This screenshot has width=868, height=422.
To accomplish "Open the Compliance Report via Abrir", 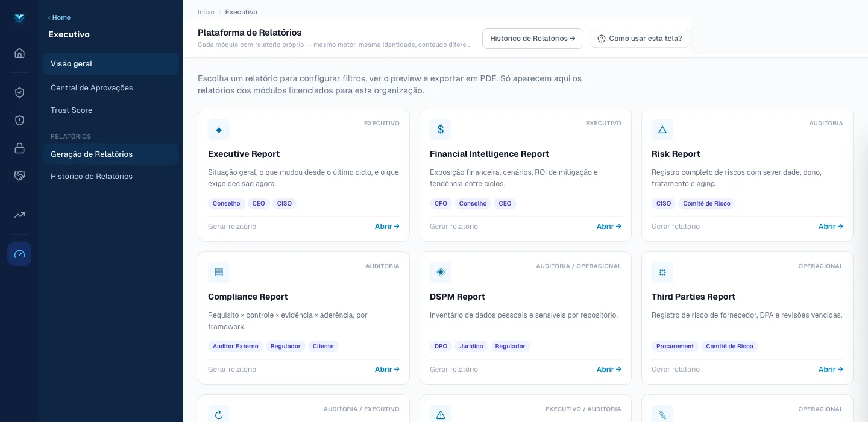I will click(387, 370).
